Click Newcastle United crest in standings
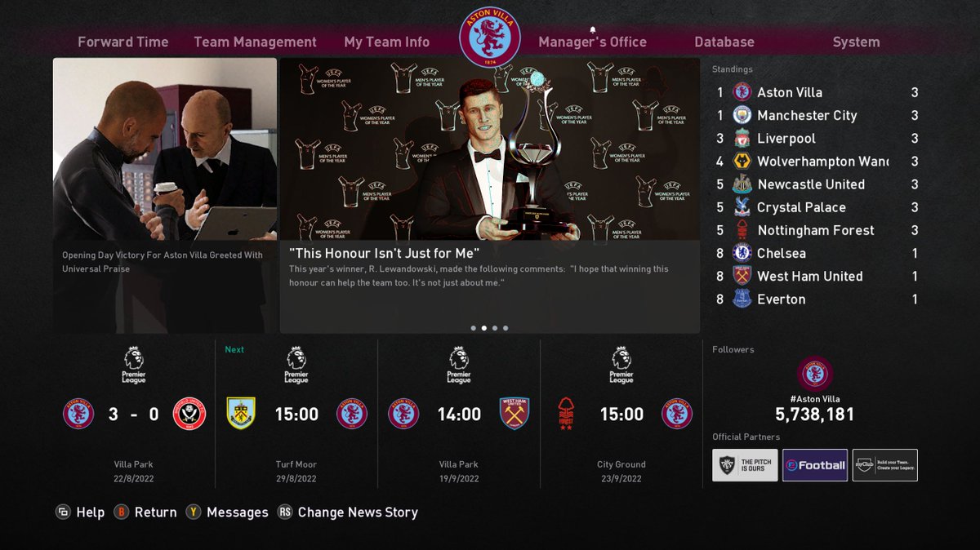The width and height of the screenshot is (980, 550). [742, 184]
